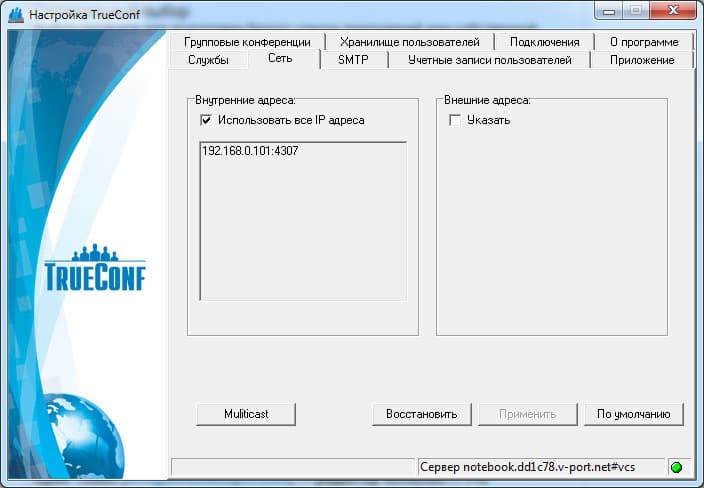Click the globe image in sidebar
Viewport: 704px width, 488px height.
coord(85,435)
